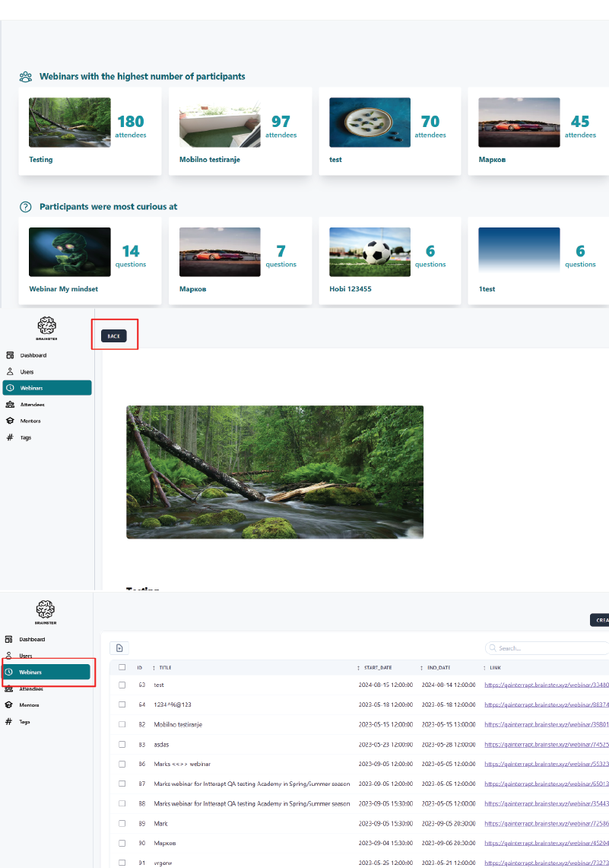Screen dimensions: 609x868
Task: Check the box for row 63 'test'
Action: 122,685
